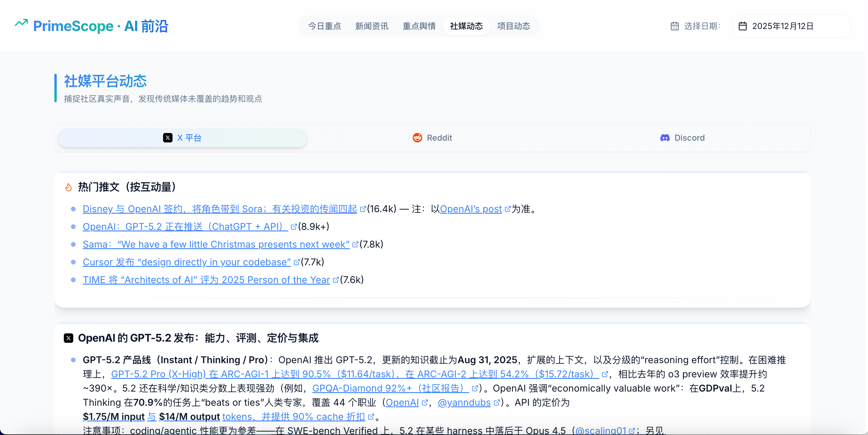This screenshot has width=868, height=435.
Task: Click the calendar icon inside the date field
Action: (x=743, y=26)
